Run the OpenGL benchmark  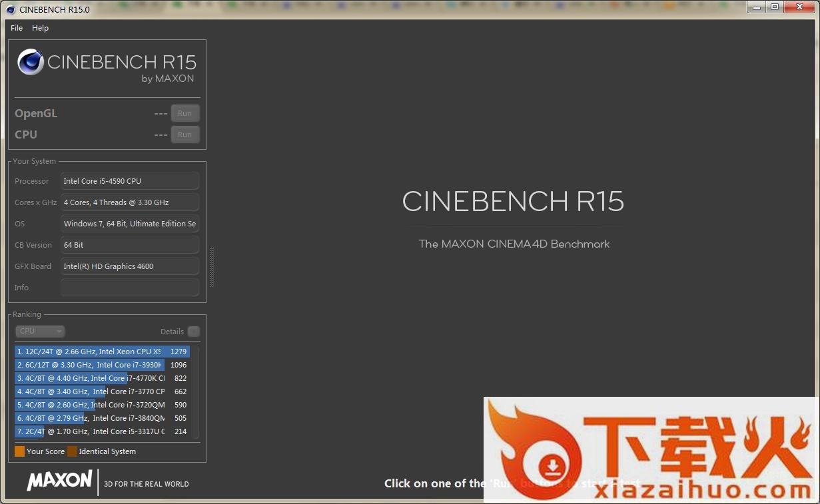coord(185,113)
